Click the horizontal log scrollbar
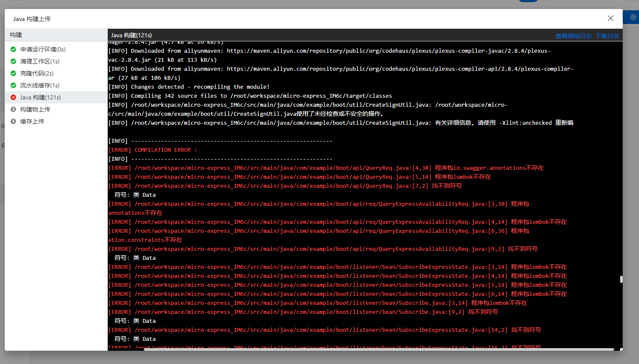This screenshot has height=364, width=639. (379, 349)
